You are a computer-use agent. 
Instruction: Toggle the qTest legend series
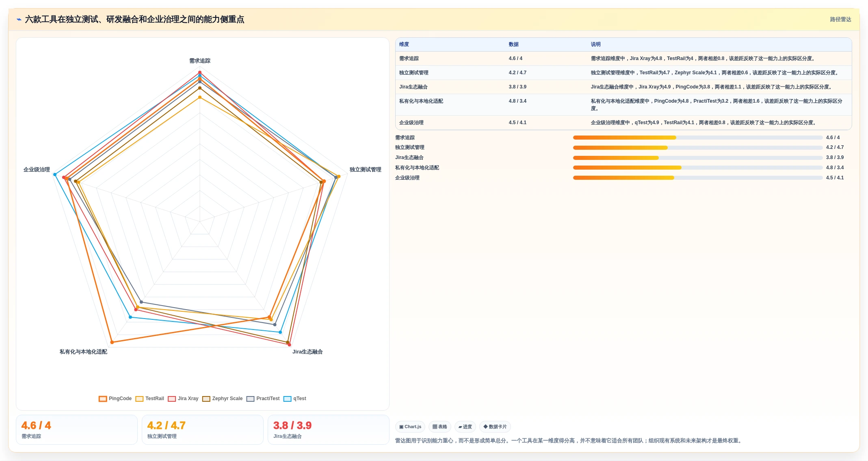pos(295,399)
